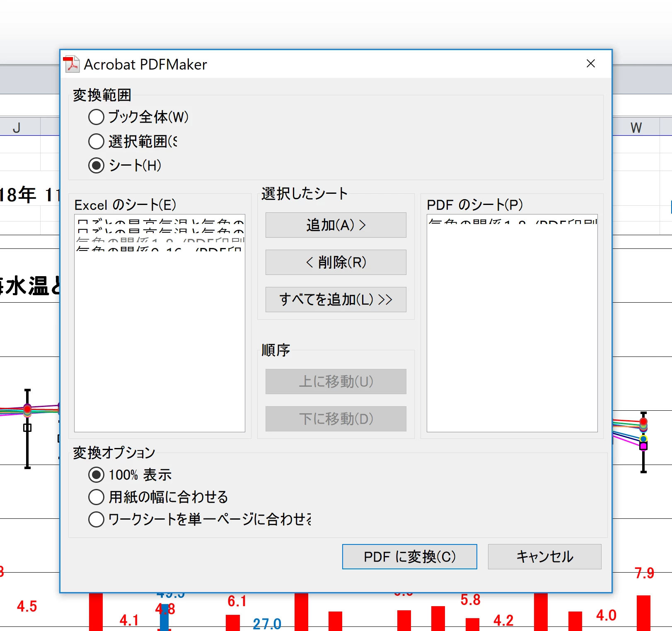Click the Acrobat PDF icon in title bar

(71, 64)
